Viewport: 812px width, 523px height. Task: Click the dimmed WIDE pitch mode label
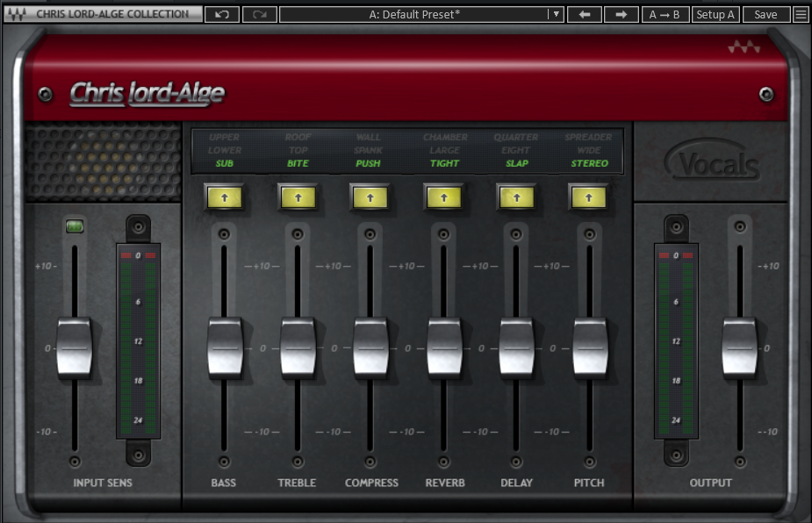pyautogui.click(x=589, y=150)
